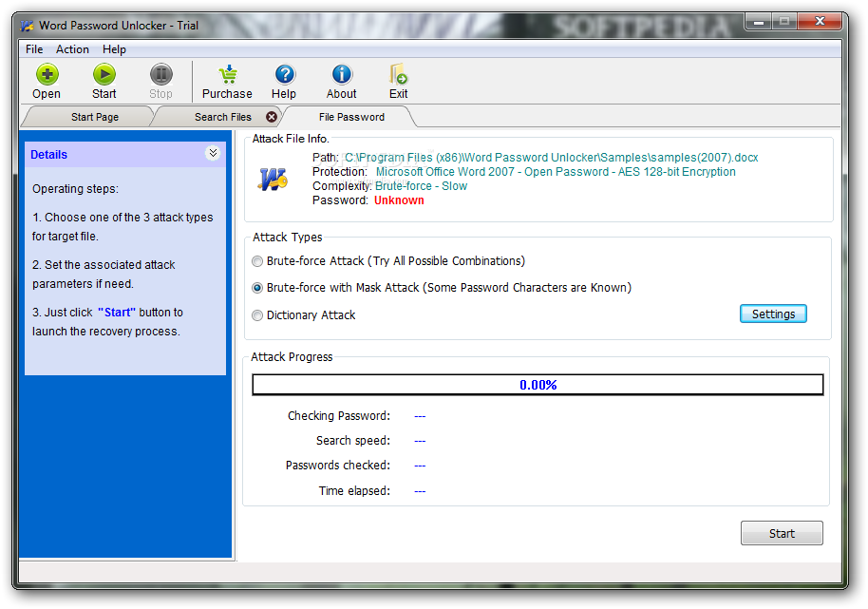This screenshot has height=609, width=868.
Task: Click the Start button at bottom right
Action: click(x=782, y=533)
